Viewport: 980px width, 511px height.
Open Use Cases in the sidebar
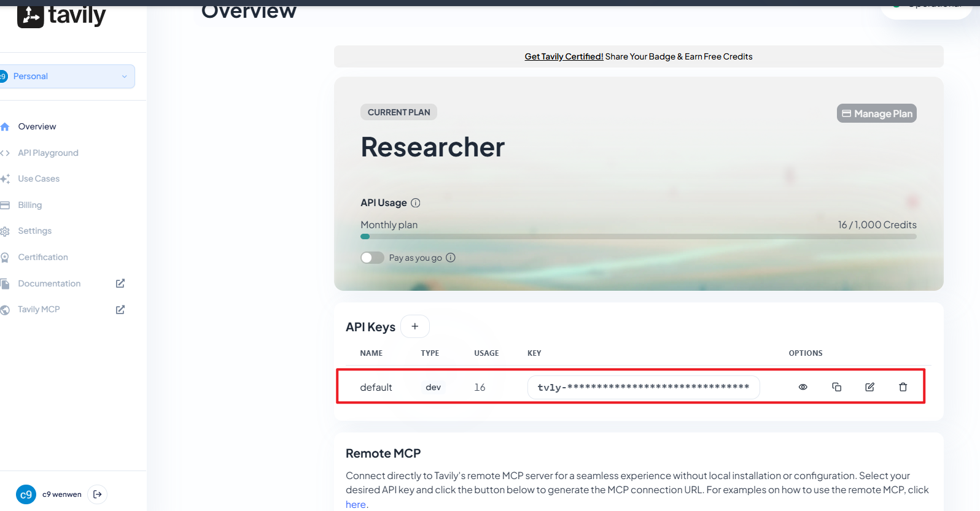(x=39, y=179)
